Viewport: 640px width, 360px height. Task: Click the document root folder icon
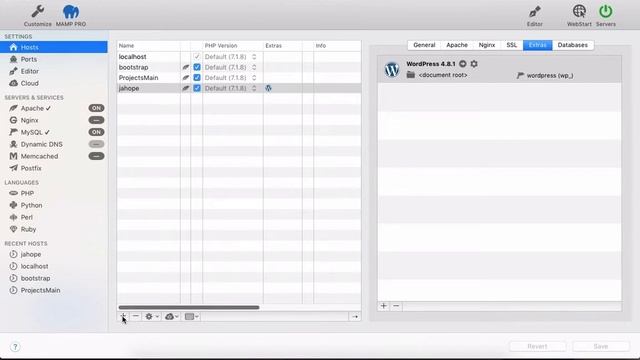(x=411, y=75)
